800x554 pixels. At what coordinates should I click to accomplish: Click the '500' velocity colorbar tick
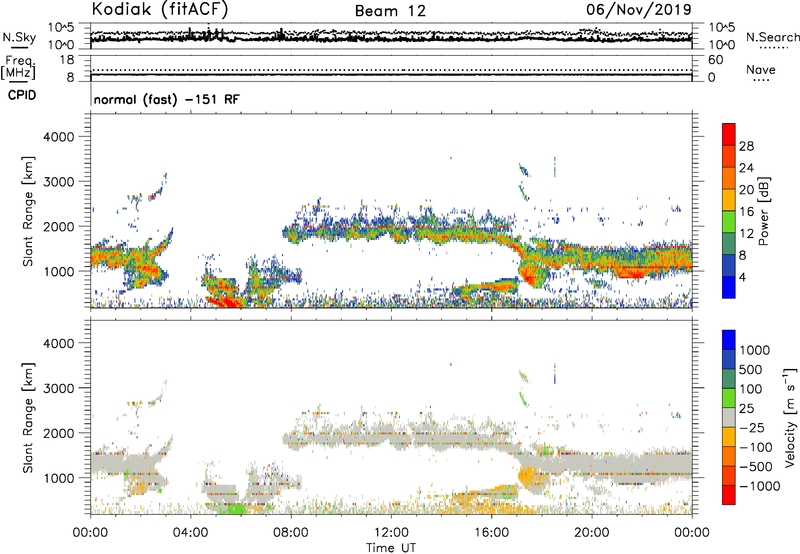pos(751,370)
